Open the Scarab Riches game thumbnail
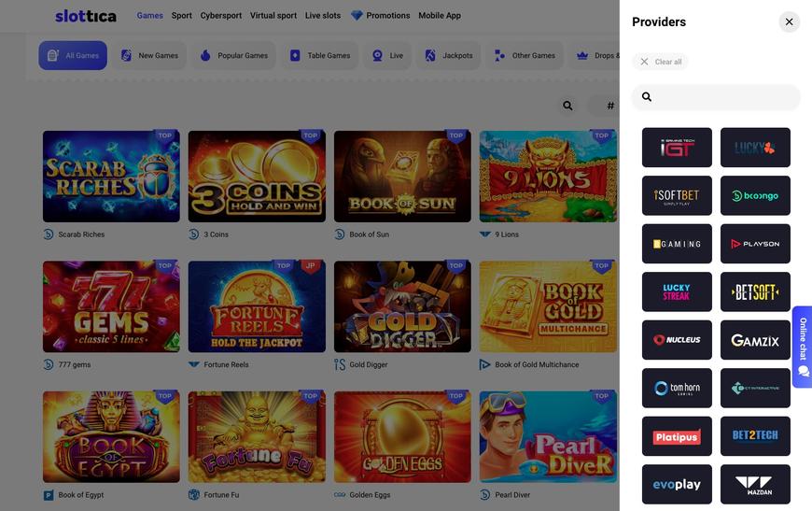 (x=111, y=177)
